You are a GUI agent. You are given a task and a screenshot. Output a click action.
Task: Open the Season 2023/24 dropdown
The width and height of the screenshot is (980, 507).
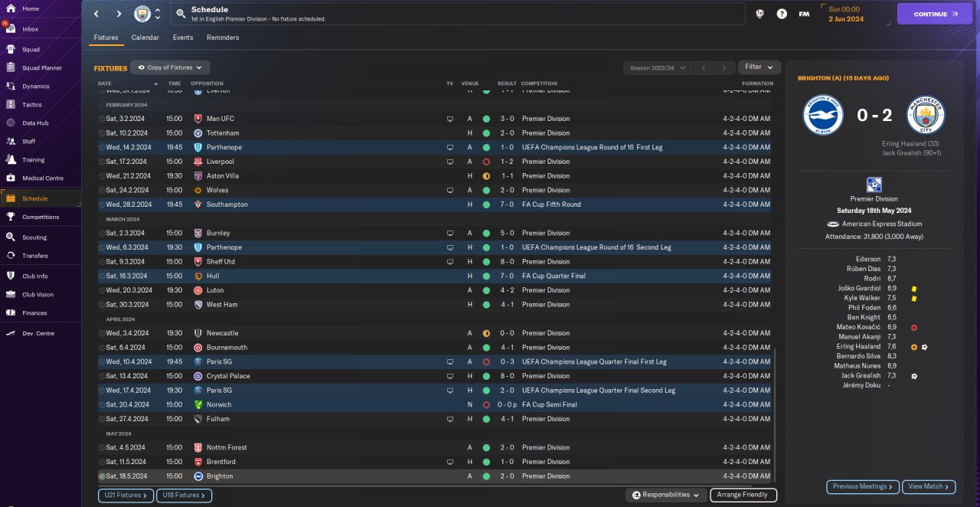(658, 67)
